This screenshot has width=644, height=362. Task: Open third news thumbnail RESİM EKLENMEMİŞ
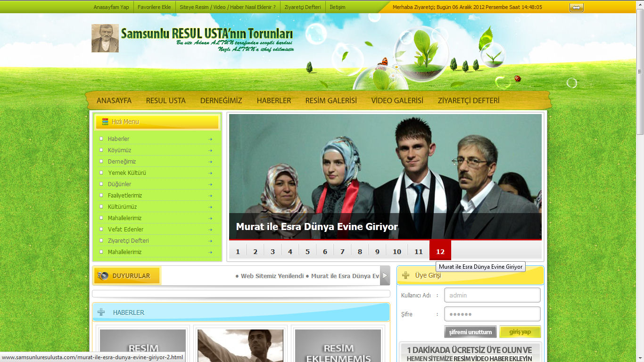pos(338,346)
